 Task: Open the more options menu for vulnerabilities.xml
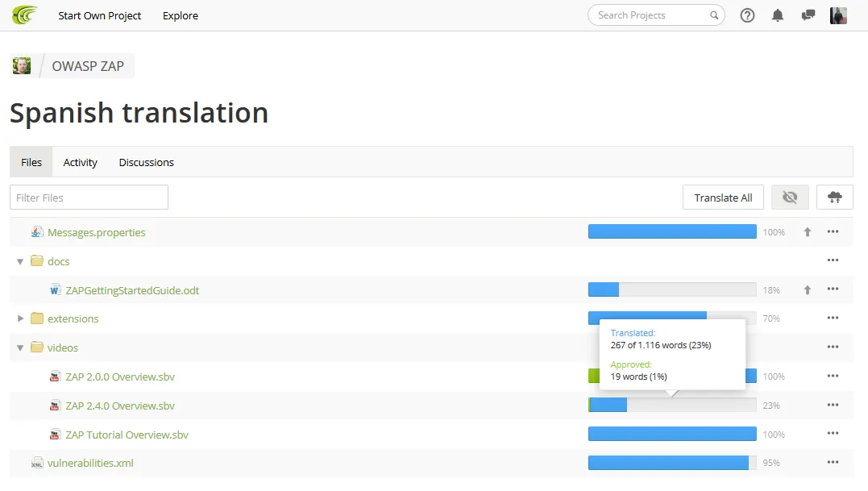pos(833,462)
